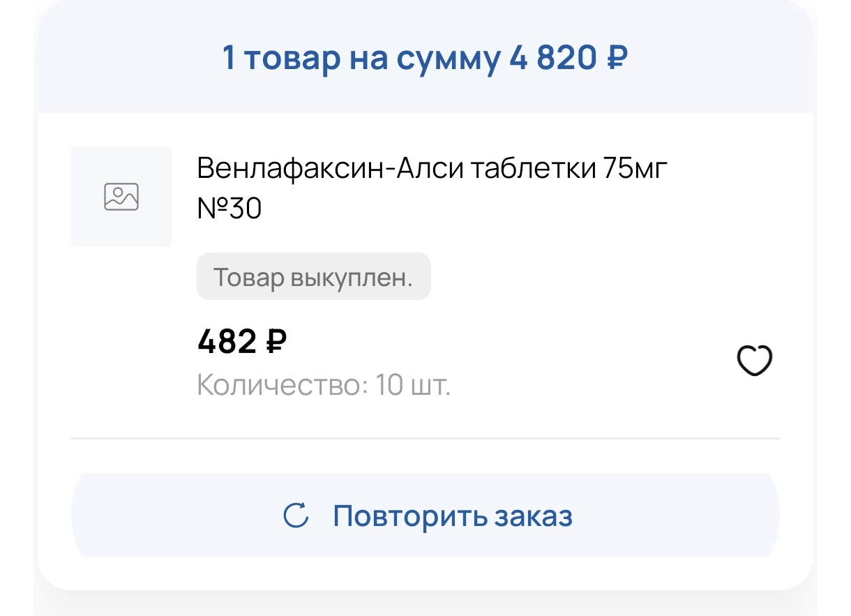Click the ruble symbol in the header total
The width and height of the screenshot is (851, 616).
tap(615, 58)
